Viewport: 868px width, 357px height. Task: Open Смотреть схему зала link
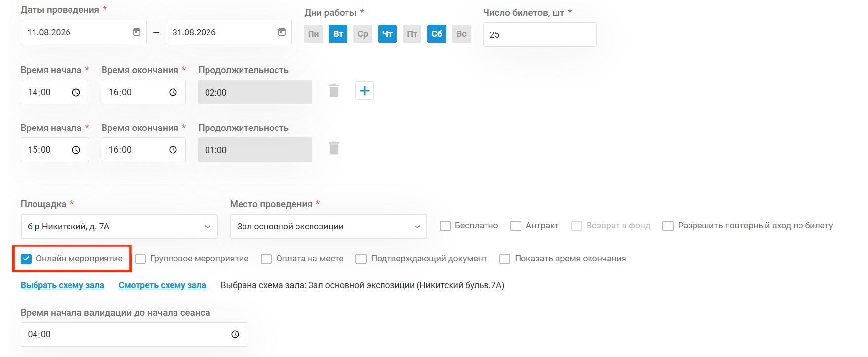162,285
